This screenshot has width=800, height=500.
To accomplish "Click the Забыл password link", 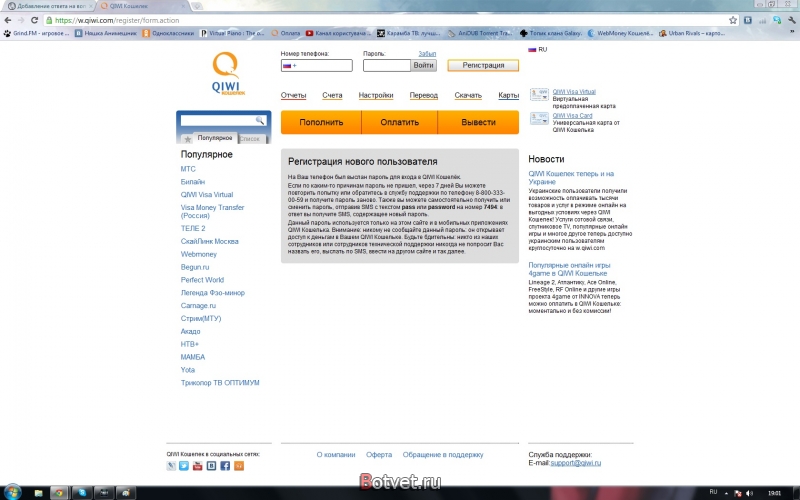I will (427, 54).
